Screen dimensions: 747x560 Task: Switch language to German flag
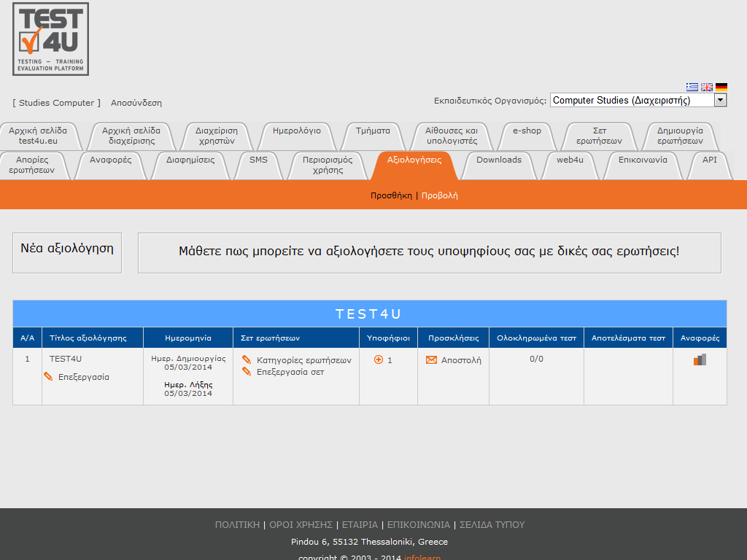[721, 87]
